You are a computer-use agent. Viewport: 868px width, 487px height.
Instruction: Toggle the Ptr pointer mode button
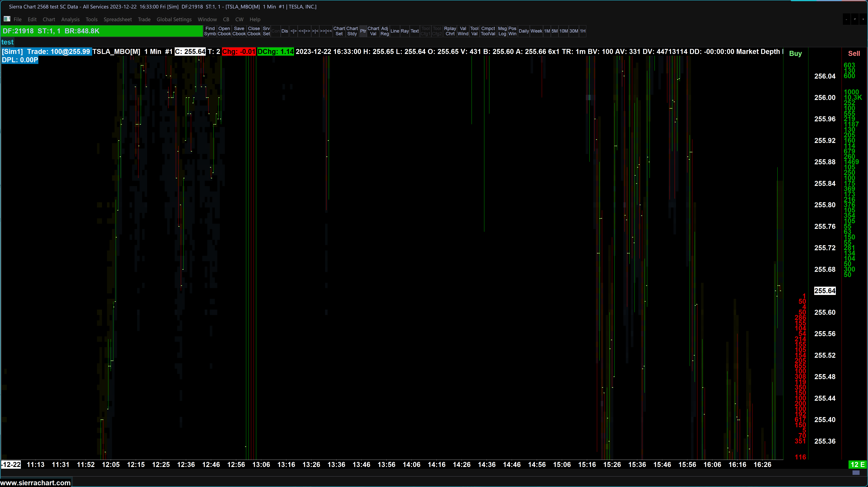pyautogui.click(x=363, y=31)
